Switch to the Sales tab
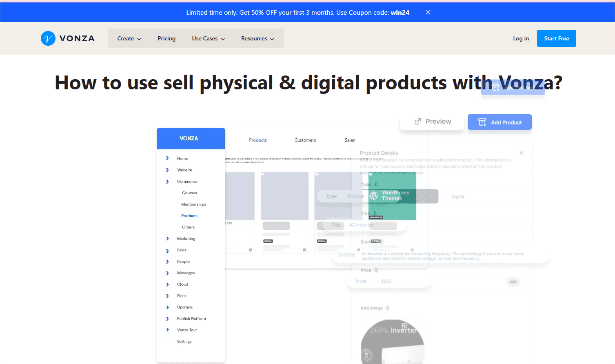 [x=350, y=140]
